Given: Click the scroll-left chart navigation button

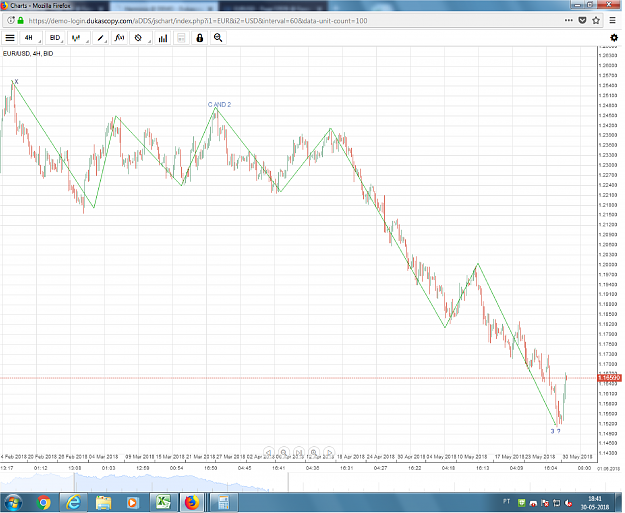Looking at the screenshot, I should click(269, 452).
